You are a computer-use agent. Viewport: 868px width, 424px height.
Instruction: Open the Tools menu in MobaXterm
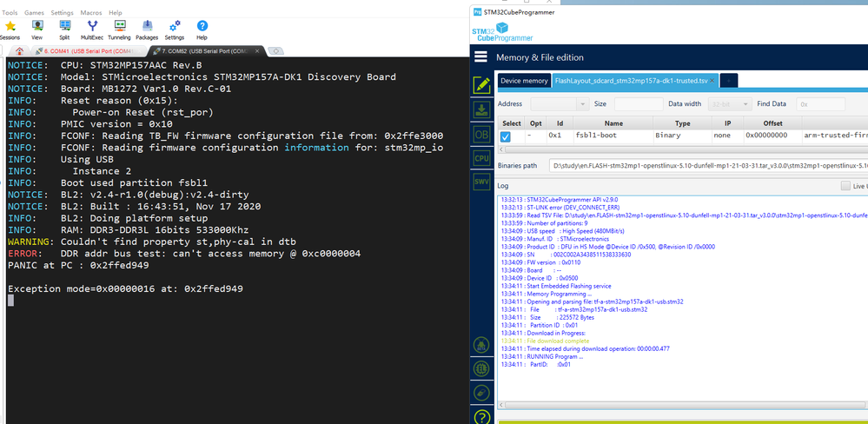point(10,12)
